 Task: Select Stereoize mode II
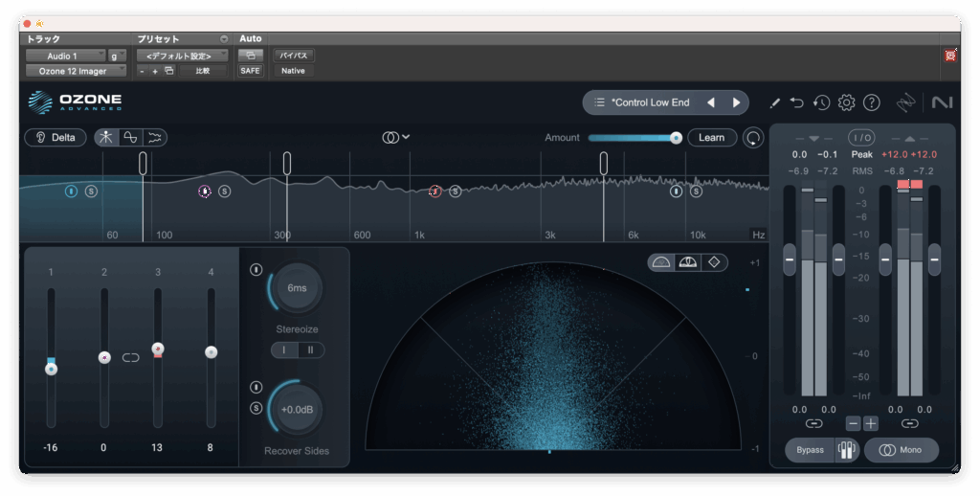pos(310,350)
